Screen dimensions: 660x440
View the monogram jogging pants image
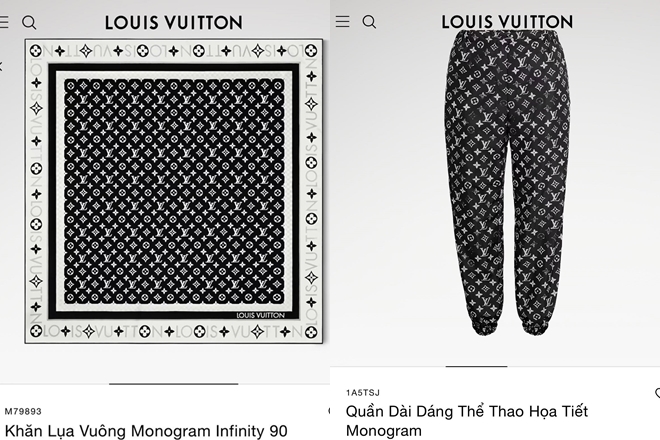click(507, 182)
